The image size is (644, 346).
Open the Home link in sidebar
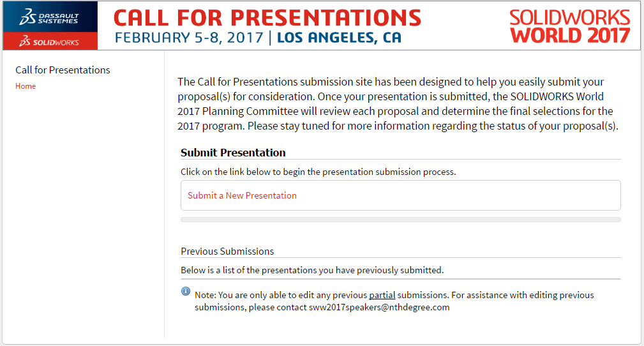point(26,86)
